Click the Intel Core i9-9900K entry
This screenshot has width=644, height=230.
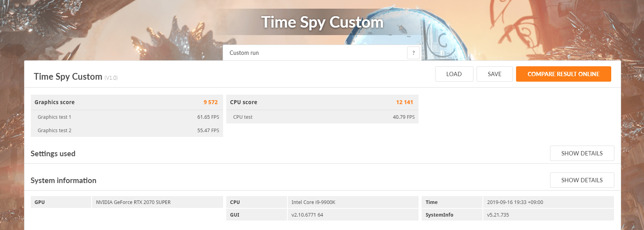tap(314, 202)
